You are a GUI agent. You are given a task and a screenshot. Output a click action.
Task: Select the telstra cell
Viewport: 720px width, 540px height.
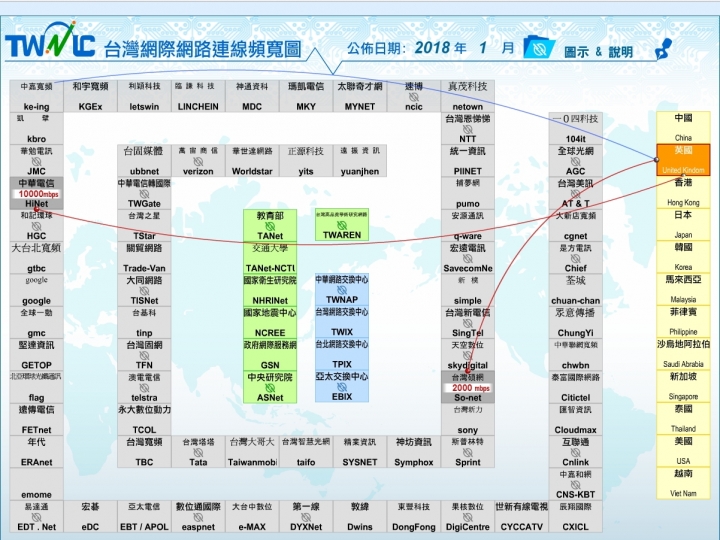pos(144,388)
